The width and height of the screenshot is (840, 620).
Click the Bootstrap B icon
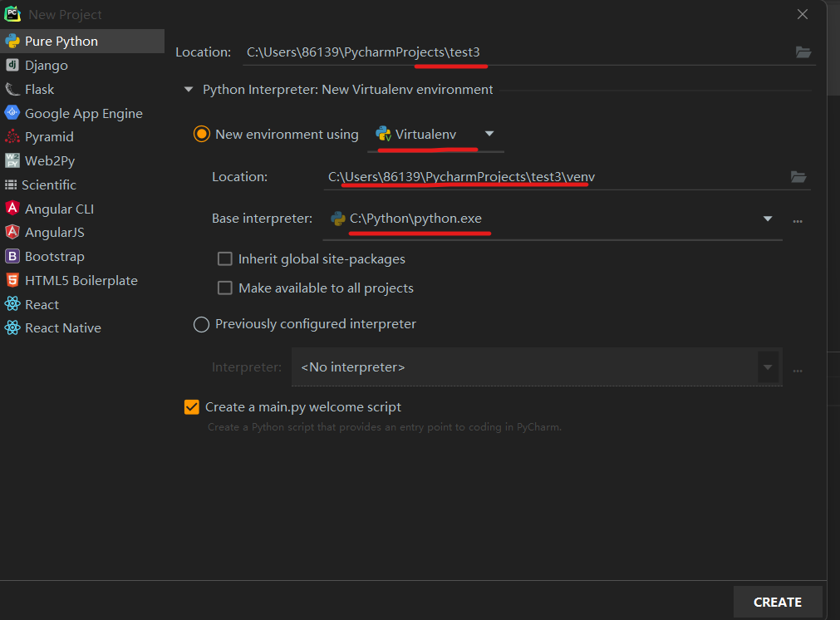[12, 256]
